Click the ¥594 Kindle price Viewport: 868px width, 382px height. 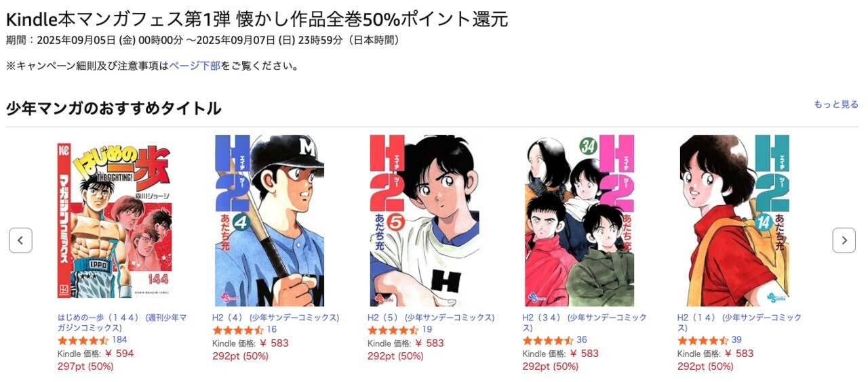click(119, 354)
